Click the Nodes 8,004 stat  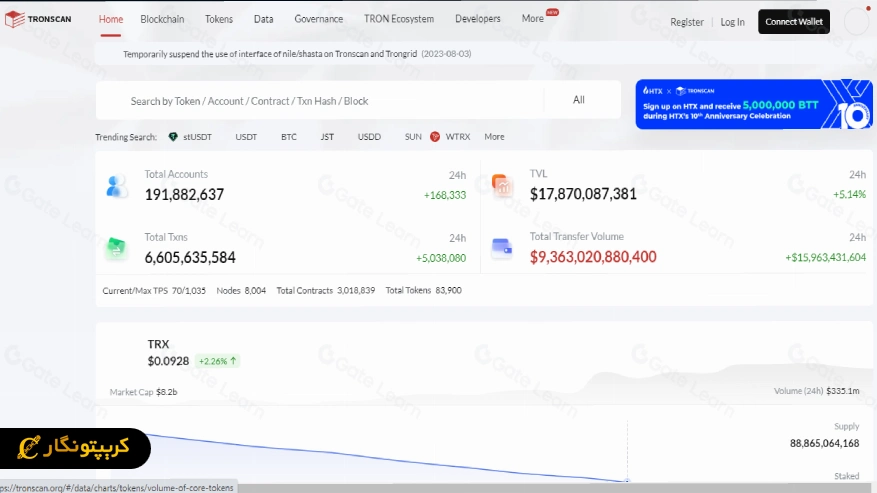point(241,290)
